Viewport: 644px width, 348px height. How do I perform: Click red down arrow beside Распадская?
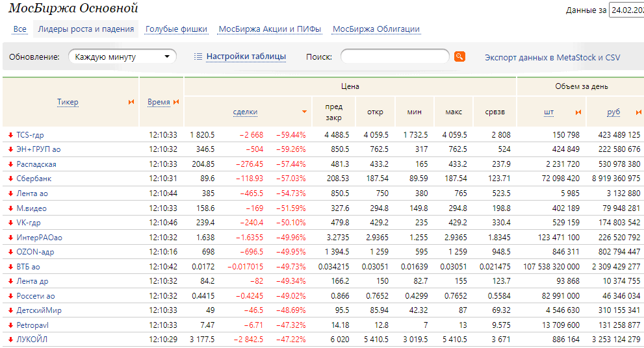[10, 164]
